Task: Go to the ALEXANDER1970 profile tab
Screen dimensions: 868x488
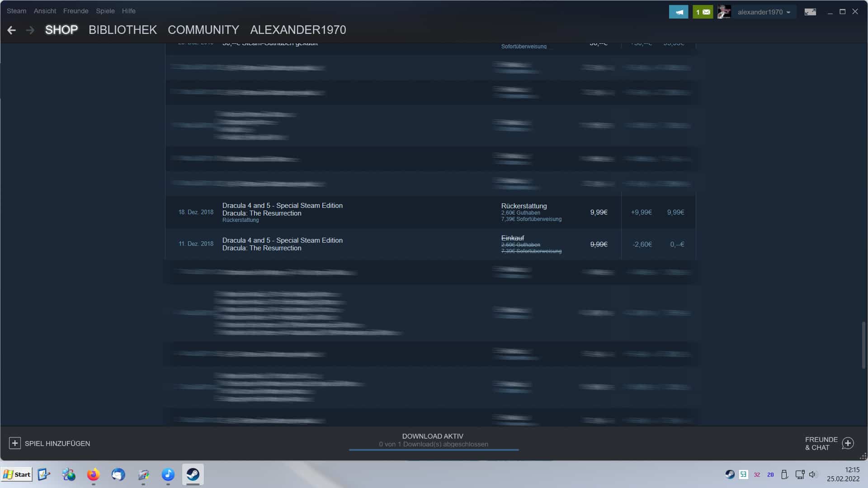Action: point(298,30)
